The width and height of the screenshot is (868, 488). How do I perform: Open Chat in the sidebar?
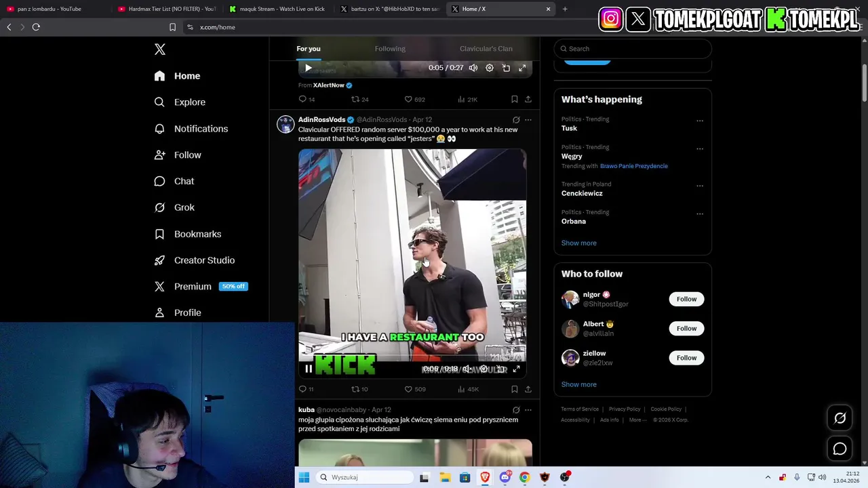point(174,181)
